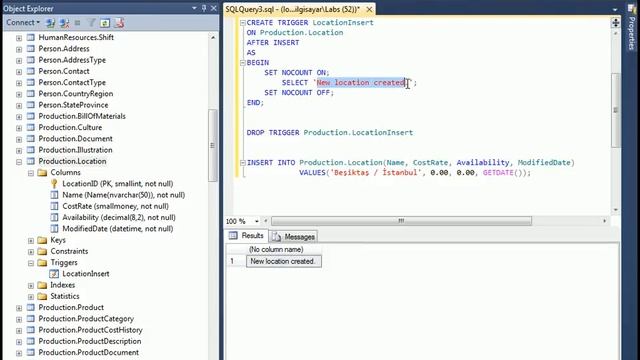Screen dimensions: 640x360
Task: Toggle auto-hide pin of Object Explorer
Action: tap(204, 8)
